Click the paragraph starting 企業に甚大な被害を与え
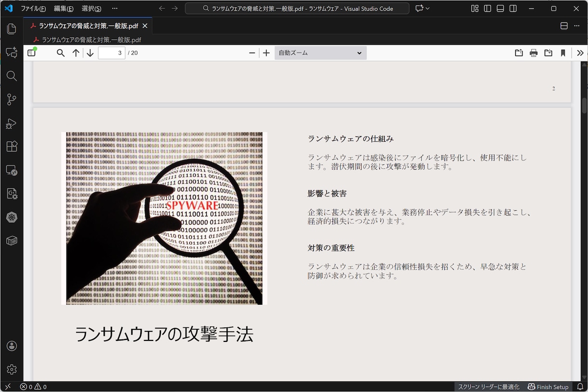The width and height of the screenshot is (588, 392). point(419,216)
